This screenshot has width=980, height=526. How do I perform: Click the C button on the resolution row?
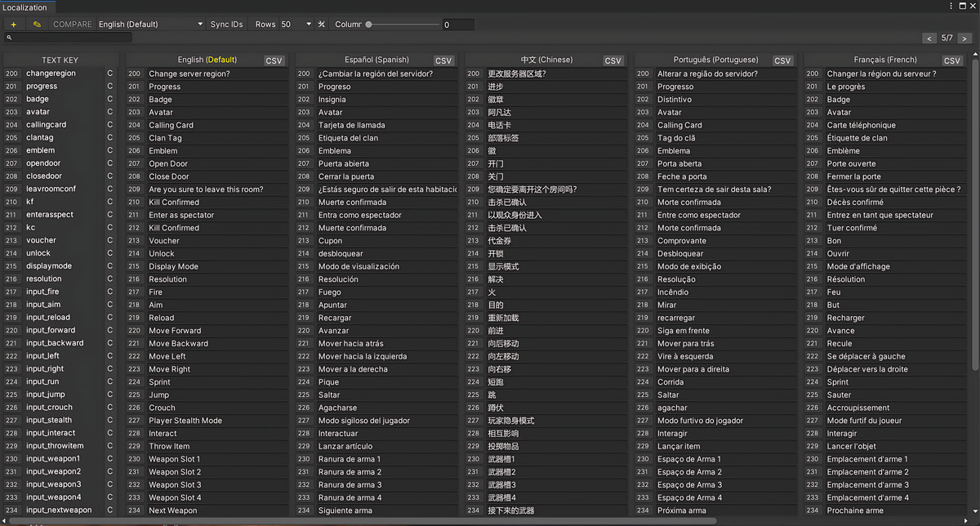coord(110,279)
